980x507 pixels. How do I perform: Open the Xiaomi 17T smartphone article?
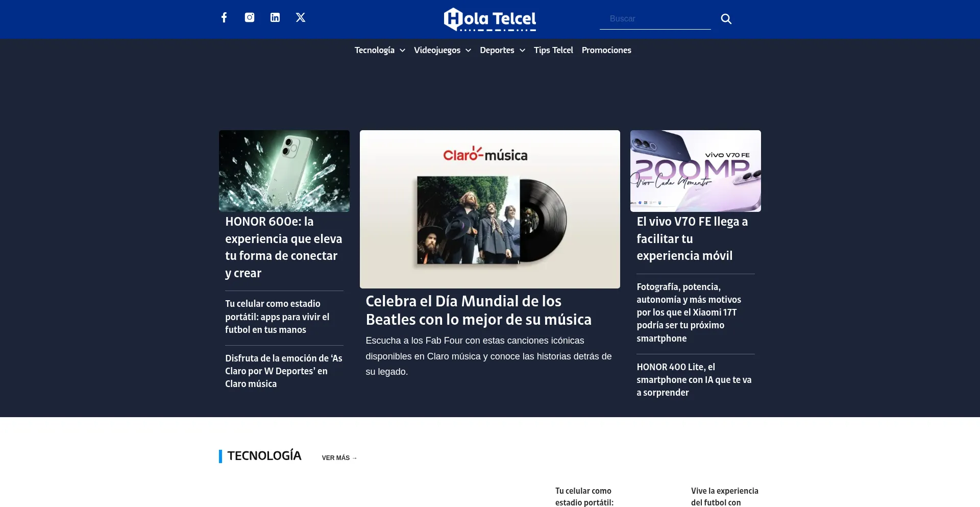[x=689, y=312]
